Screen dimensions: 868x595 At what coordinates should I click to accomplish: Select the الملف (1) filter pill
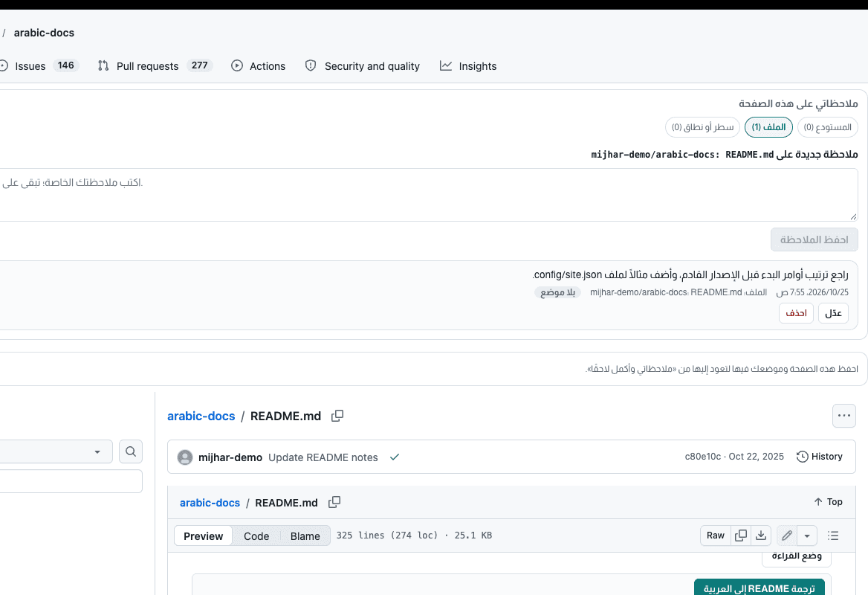tap(768, 127)
